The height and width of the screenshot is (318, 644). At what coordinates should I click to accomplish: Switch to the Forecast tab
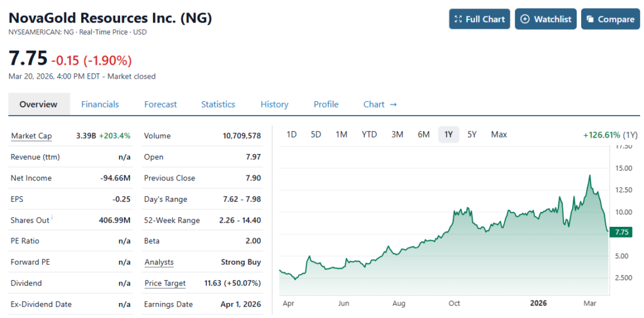pos(160,104)
